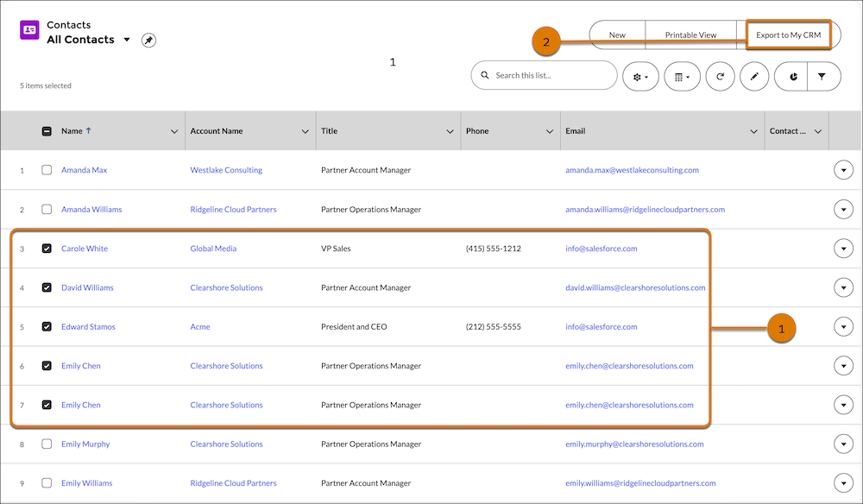863x504 pixels.
Task: Click the david.williams@clearshoresolutions.com email
Action: click(635, 287)
